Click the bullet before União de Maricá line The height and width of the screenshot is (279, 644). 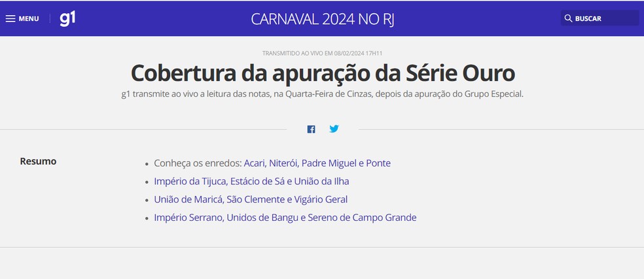147,200
